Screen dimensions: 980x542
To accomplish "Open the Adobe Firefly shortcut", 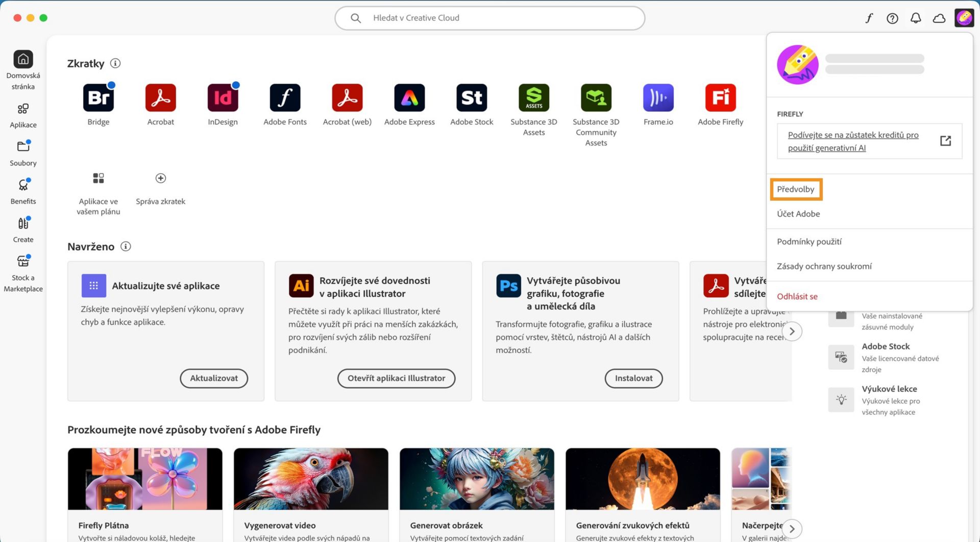I will tap(720, 98).
